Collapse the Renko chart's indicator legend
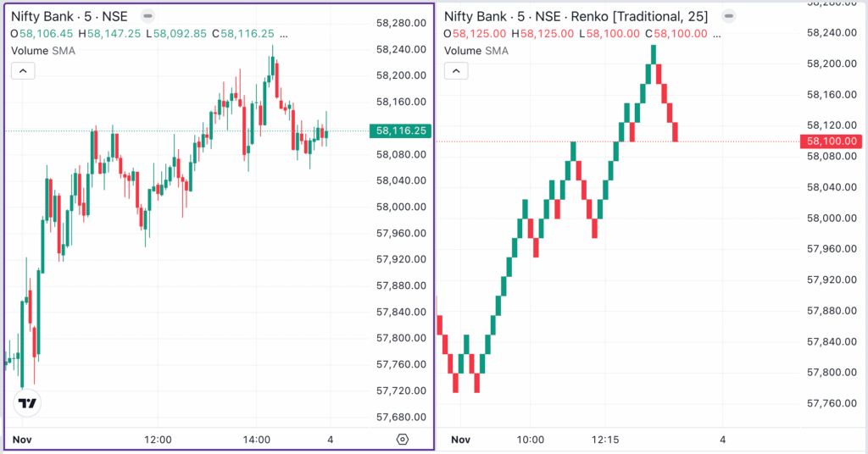The height and width of the screenshot is (454, 868). (x=456, y=70)
